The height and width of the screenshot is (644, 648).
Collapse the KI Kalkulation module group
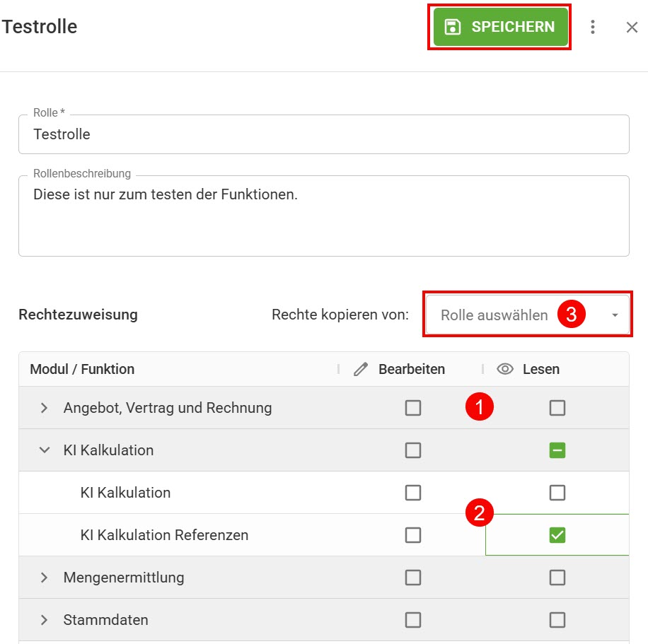[45, 450]
